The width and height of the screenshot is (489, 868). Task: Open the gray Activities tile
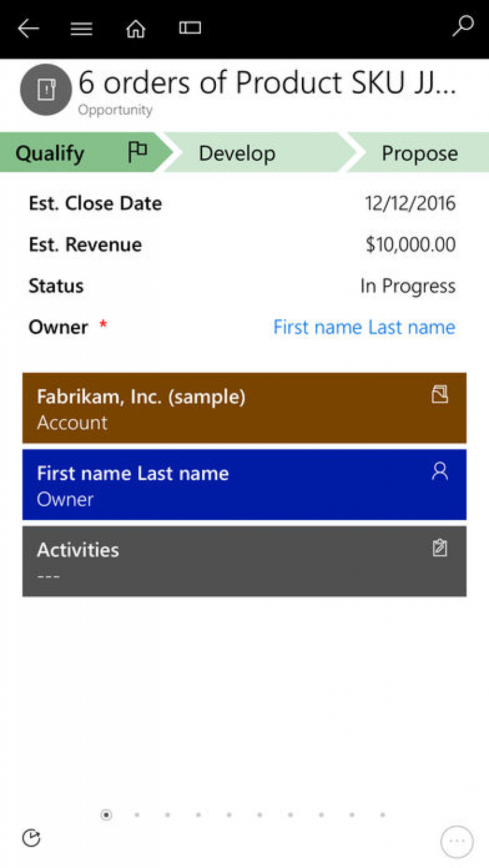point(244,562)
